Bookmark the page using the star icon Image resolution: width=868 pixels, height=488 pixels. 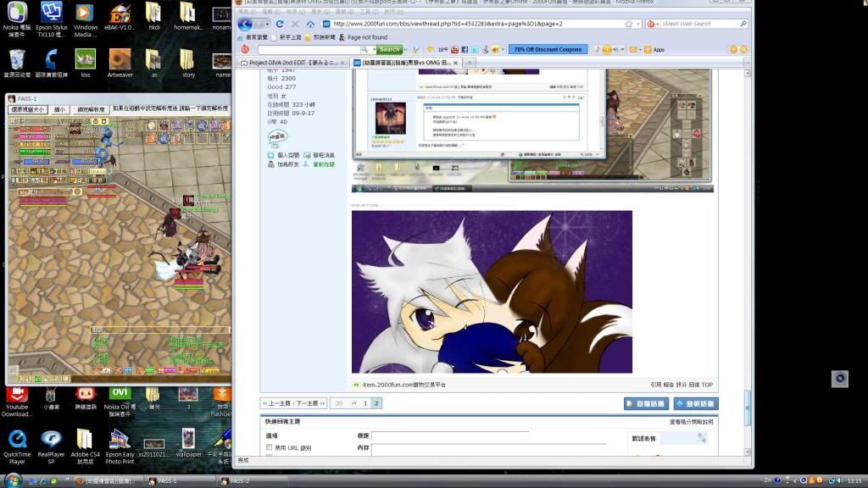[628, 24]
